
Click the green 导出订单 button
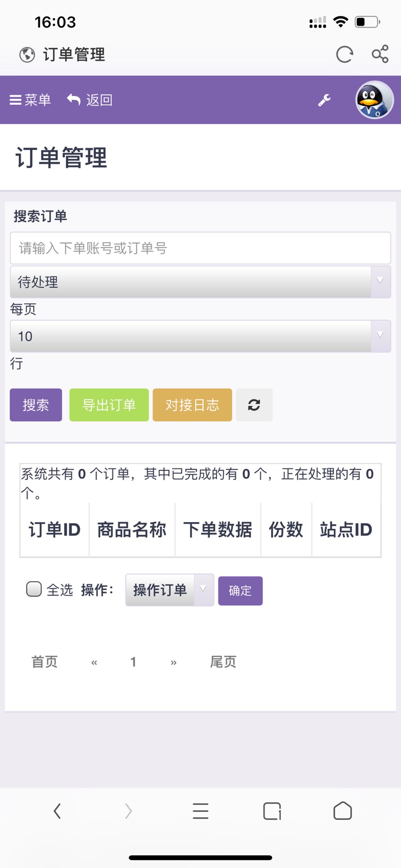(x=109, y=405)
